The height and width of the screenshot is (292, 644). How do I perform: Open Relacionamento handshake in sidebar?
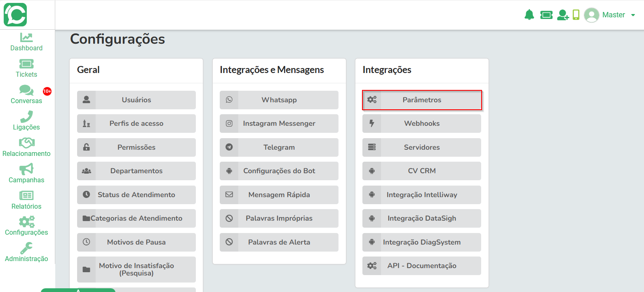coord(26,143)
